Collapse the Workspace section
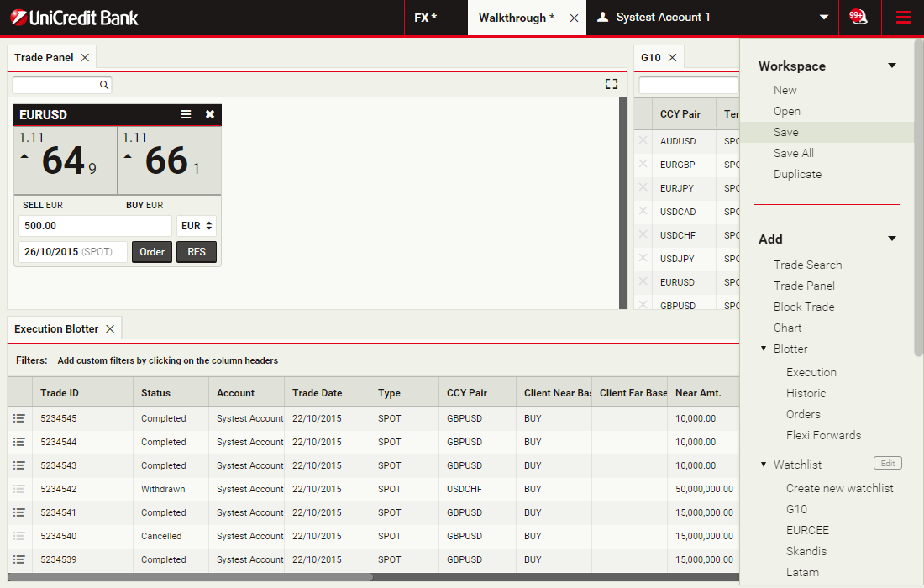This screenshot has height=588, width=924. 892,66
